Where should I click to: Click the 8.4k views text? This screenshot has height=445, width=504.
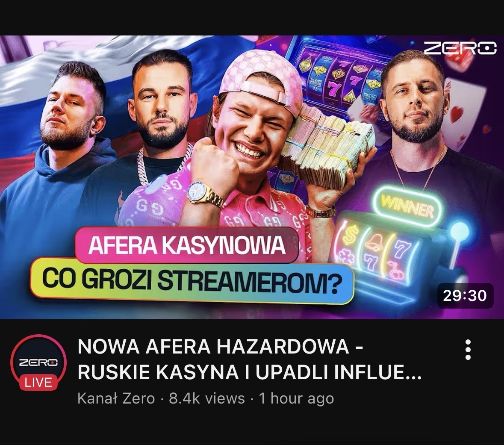pos(206,399)
